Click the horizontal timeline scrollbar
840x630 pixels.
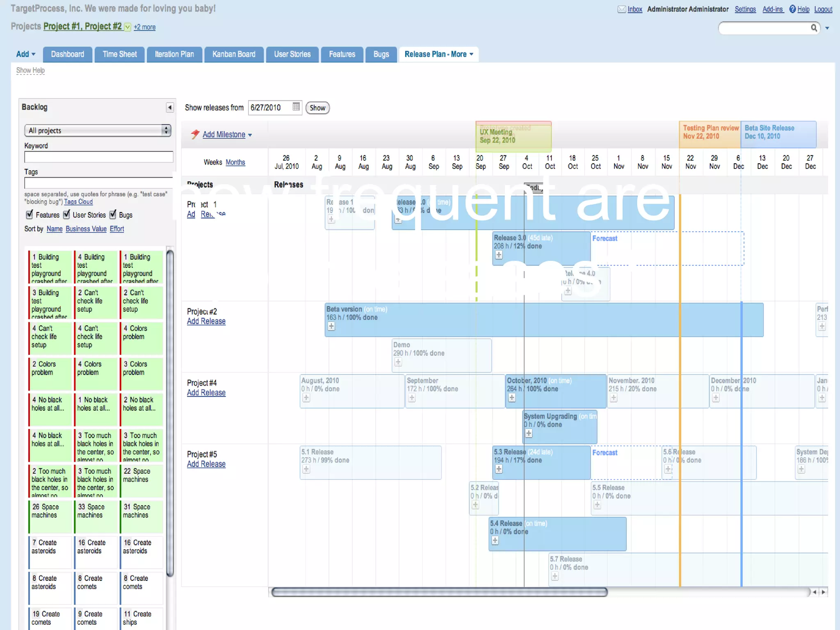(439, 592)
